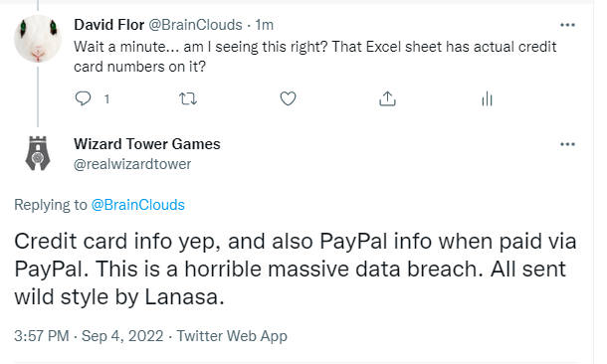
Task: Click the reply count number 1
Action: (x=106, y=99)
